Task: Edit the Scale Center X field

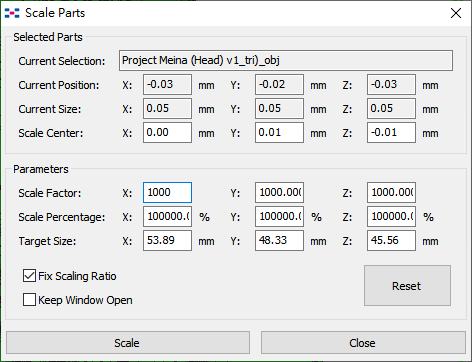Action: click(167, 133)
